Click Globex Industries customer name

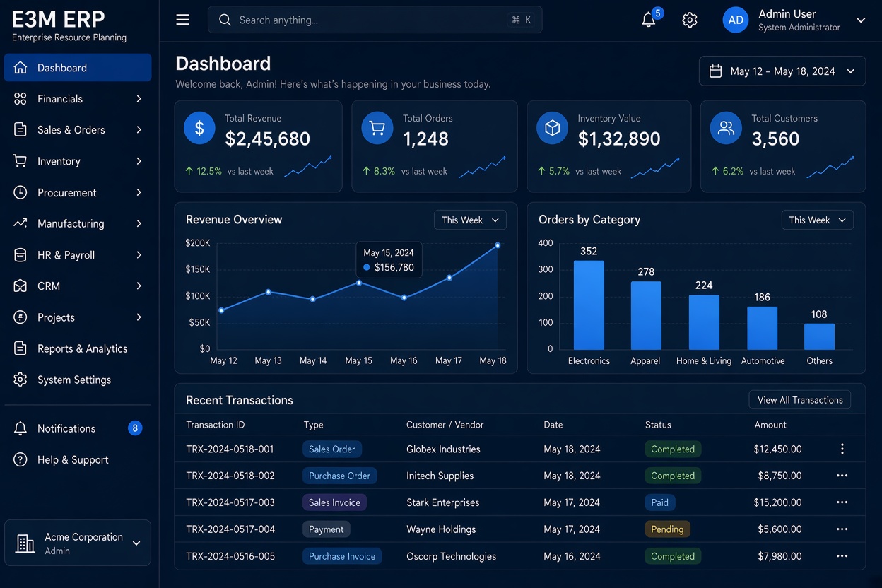(443, 449)
